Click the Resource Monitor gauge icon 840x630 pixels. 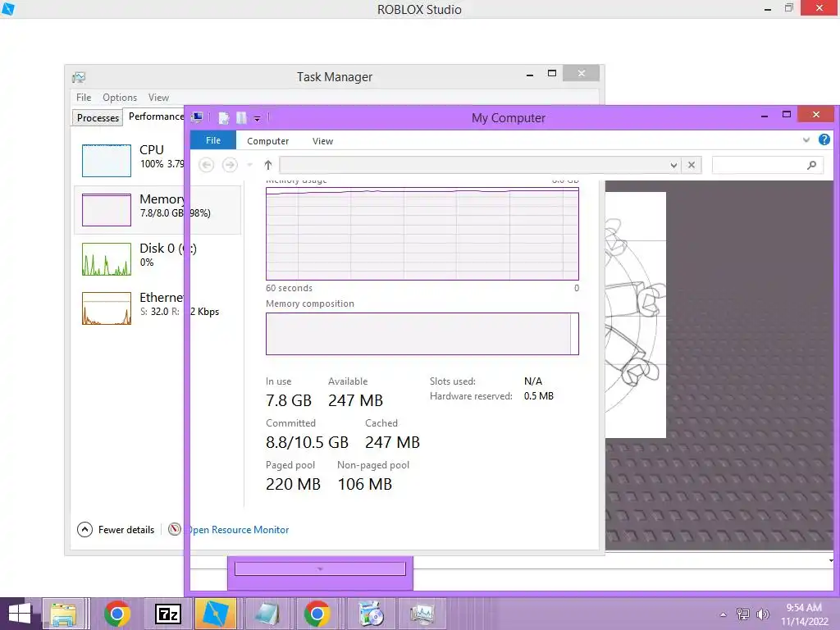click(x=174, y=529)
